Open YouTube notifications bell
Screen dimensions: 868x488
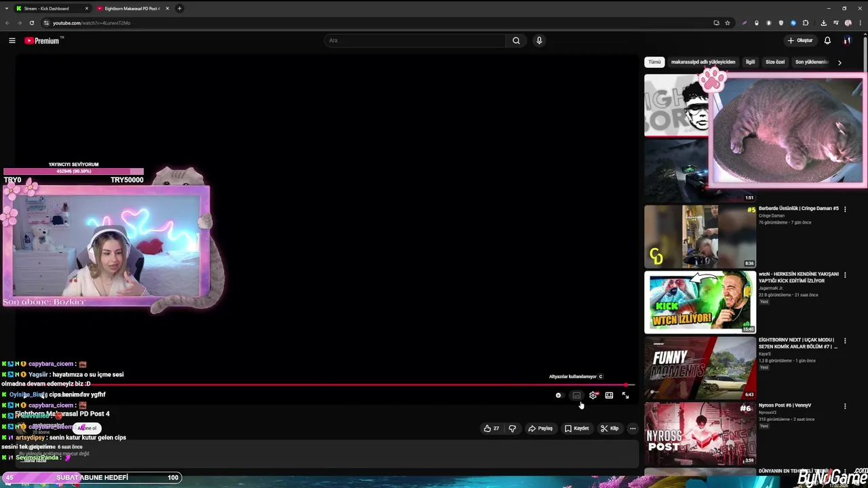pyautogui.click(x=827, y=41)
